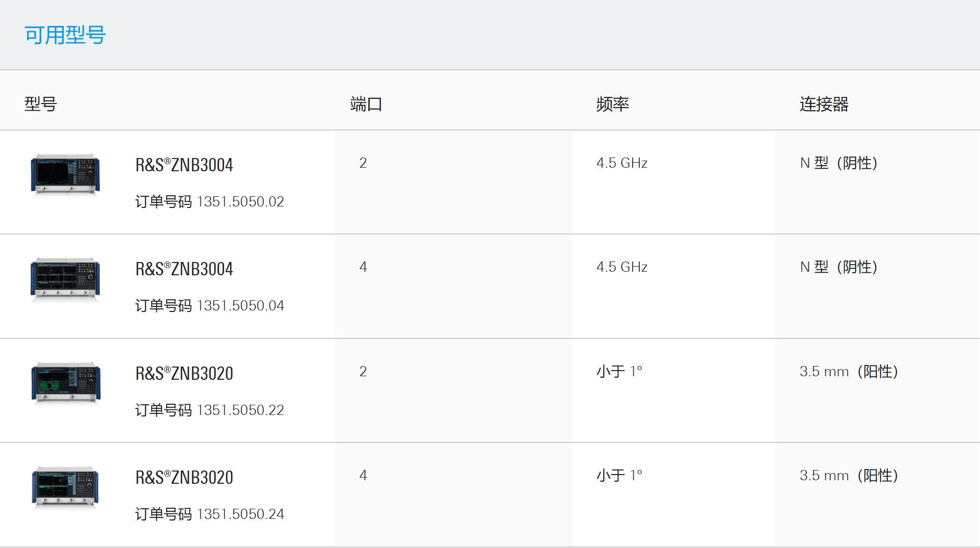The width and height of the screenshot is (980, 548).
Task: Click the 可用型号 section heading
Action: click(x=65, y=35)
